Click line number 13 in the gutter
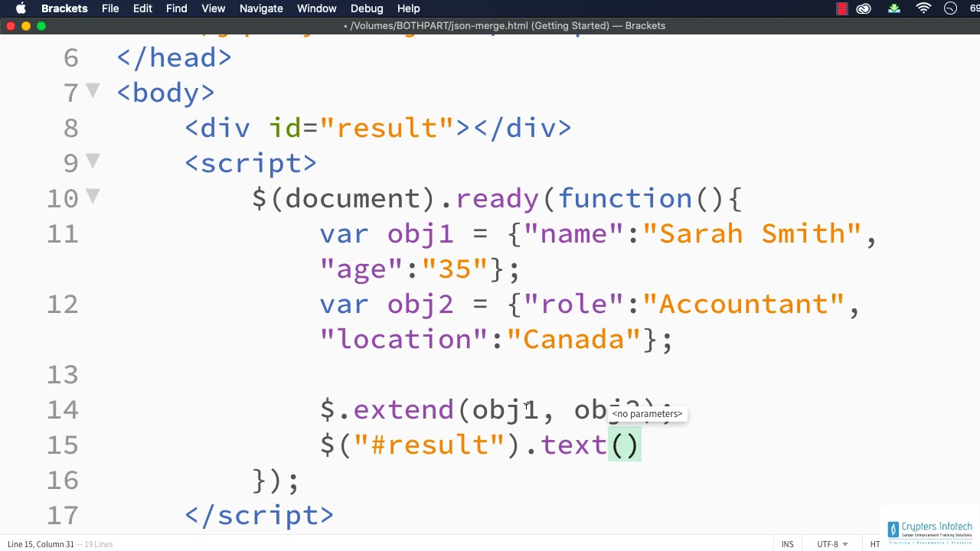This screenshot has width=980, height=551. tap(63, 374)
